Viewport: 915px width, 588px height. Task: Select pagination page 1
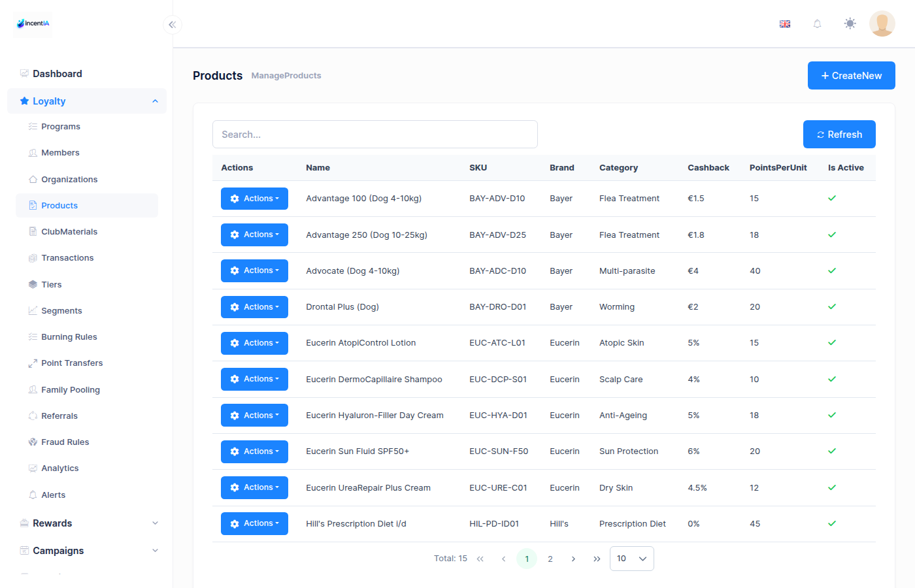[x=527, y=559]
